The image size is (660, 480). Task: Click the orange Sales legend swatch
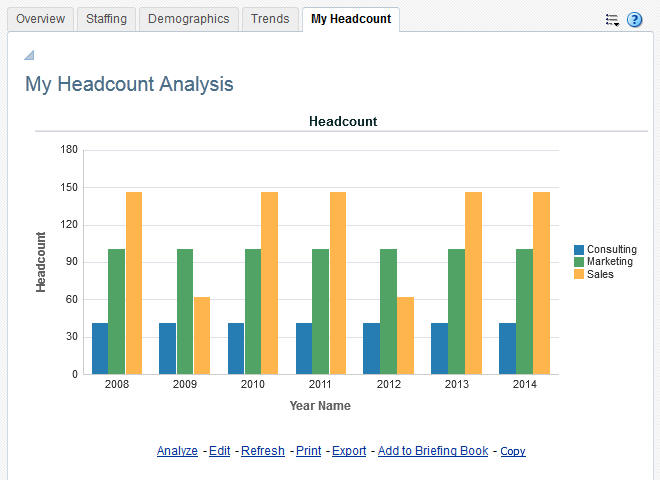[x=579, y=274]
